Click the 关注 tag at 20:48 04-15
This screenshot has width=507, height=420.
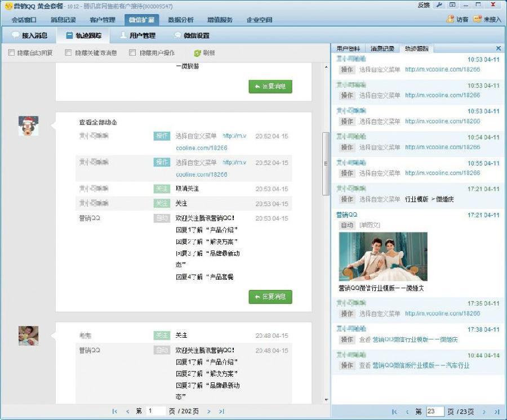pos(162,336)
